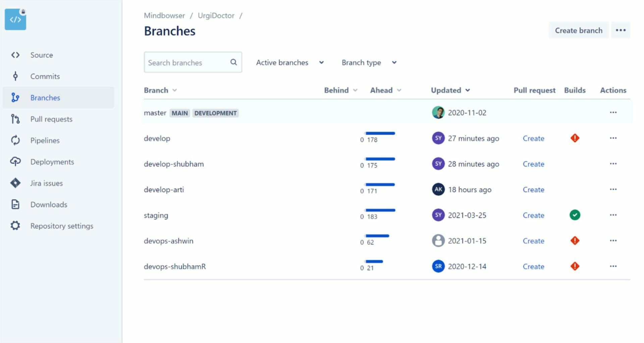This screenshot has height=343, width=644.
Task: Sort by Ahead column header
Action: 386,90
